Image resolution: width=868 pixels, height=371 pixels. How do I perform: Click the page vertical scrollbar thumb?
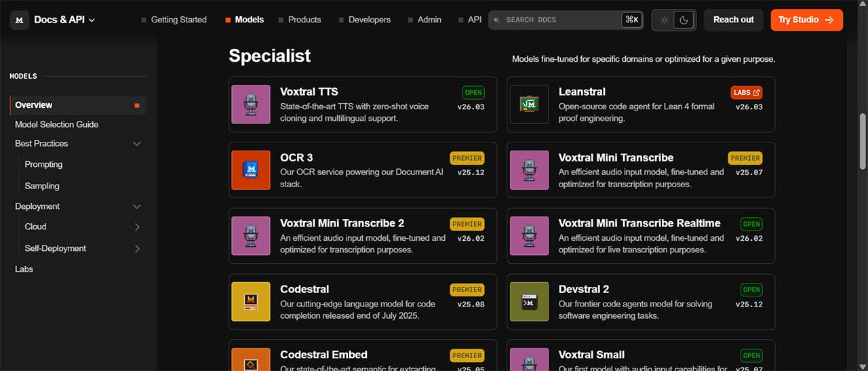point(863,141)
